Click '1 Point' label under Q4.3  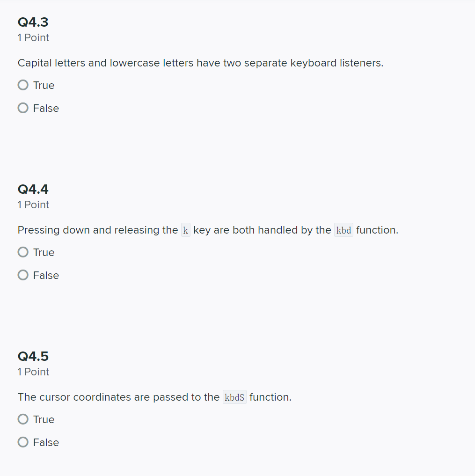[33, 37]
